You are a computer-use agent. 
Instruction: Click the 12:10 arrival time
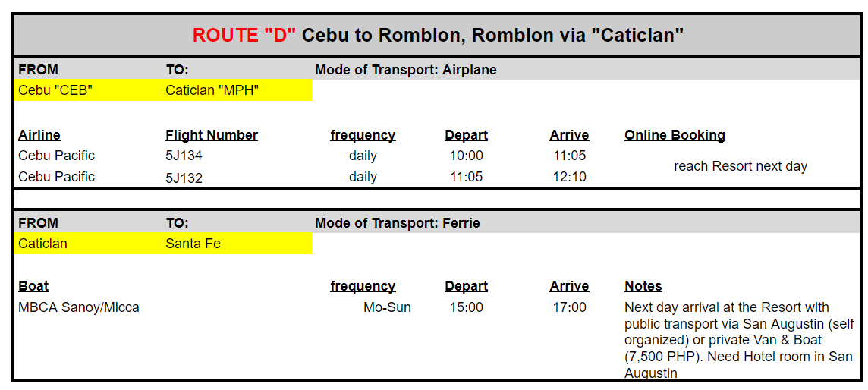click(x=569, y=177)
